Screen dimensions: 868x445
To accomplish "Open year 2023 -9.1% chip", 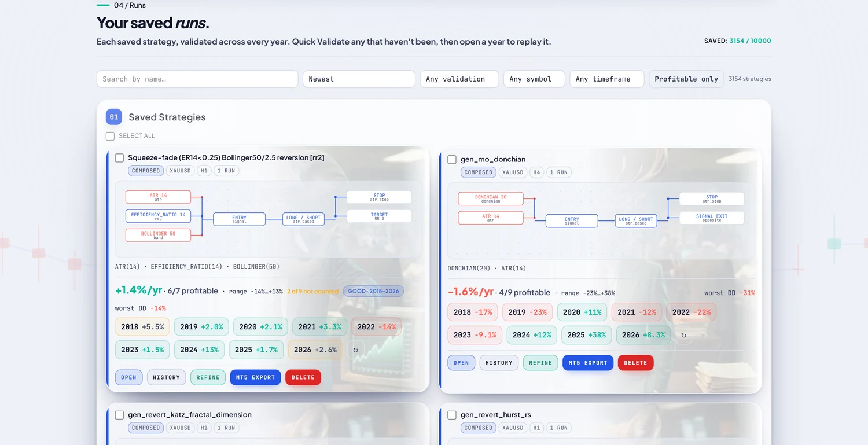I will pos(475,335).
